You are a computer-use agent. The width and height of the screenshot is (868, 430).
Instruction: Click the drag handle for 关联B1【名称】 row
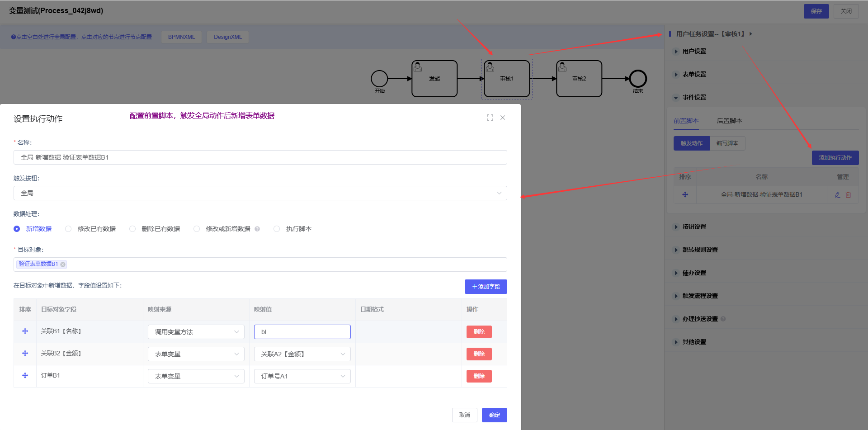(x=25, y=331)
